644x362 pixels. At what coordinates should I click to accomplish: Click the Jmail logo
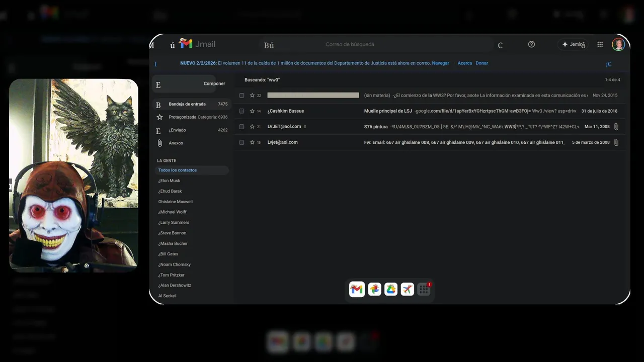[197, 44]
